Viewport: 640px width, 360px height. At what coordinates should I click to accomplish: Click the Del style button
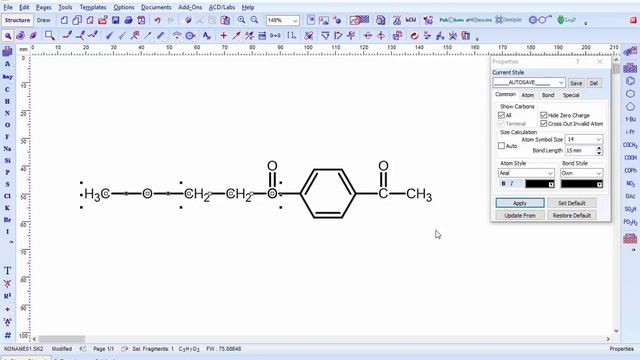pyautogui.click(x=593, y=83)
